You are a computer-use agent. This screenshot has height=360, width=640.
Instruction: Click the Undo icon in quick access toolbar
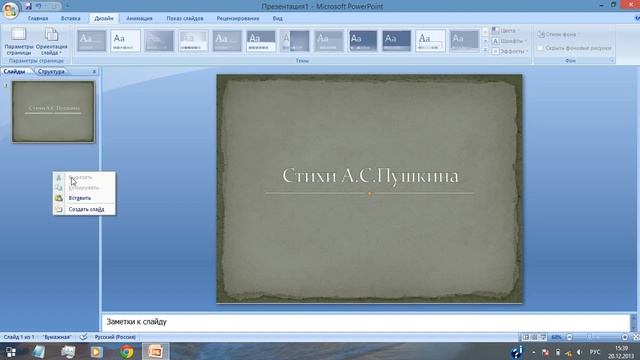pyautogui.click(x=39, y=6)
